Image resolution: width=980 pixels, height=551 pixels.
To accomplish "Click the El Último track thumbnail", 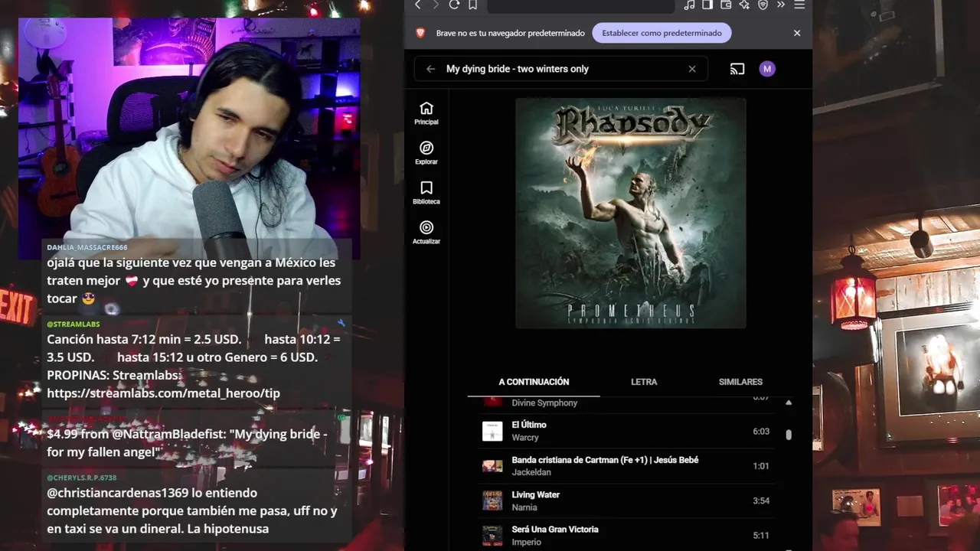I will pos(492,431).
